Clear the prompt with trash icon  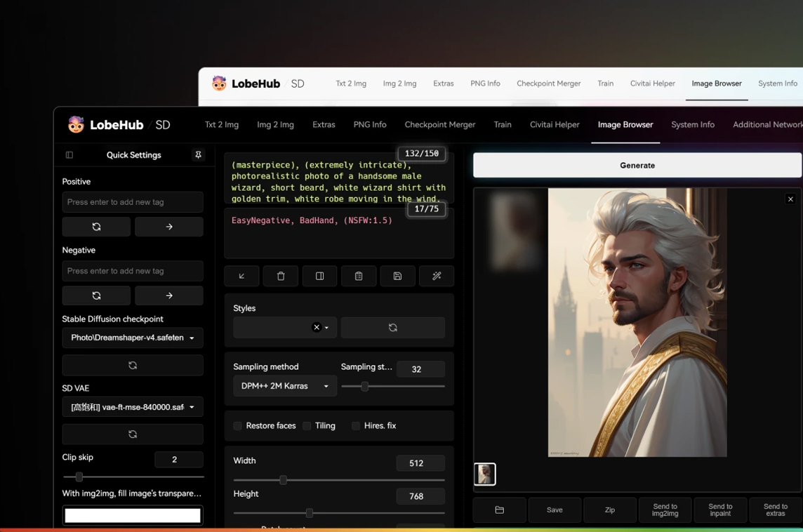click(281, 276)
